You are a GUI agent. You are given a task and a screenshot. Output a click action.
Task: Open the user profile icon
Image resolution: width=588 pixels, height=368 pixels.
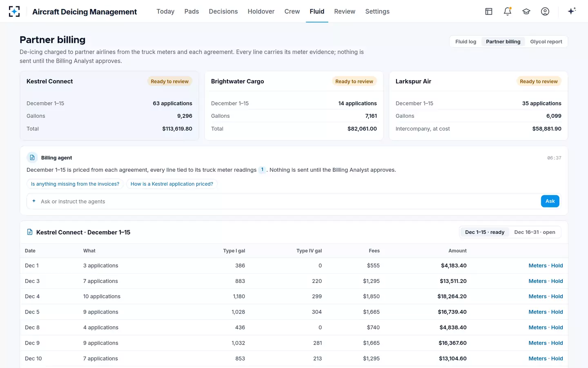tap(545, 11)
